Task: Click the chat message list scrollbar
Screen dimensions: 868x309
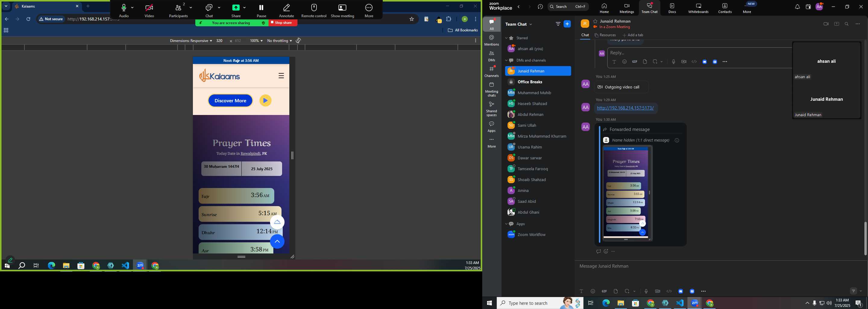Action: tap(865, 238)
